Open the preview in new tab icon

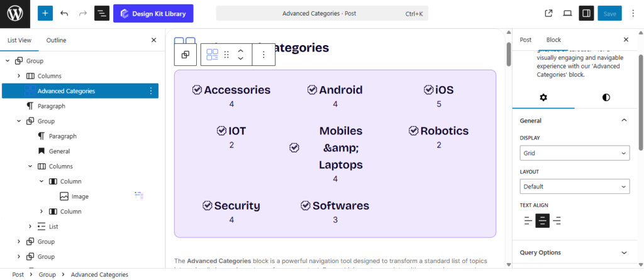point(548,13)
